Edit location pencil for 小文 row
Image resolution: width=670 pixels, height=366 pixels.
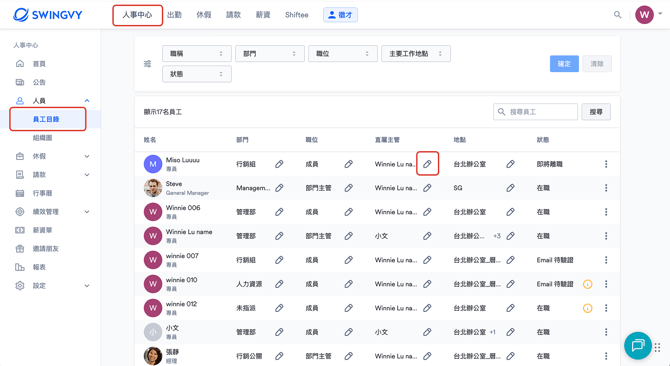coord(510,332)
